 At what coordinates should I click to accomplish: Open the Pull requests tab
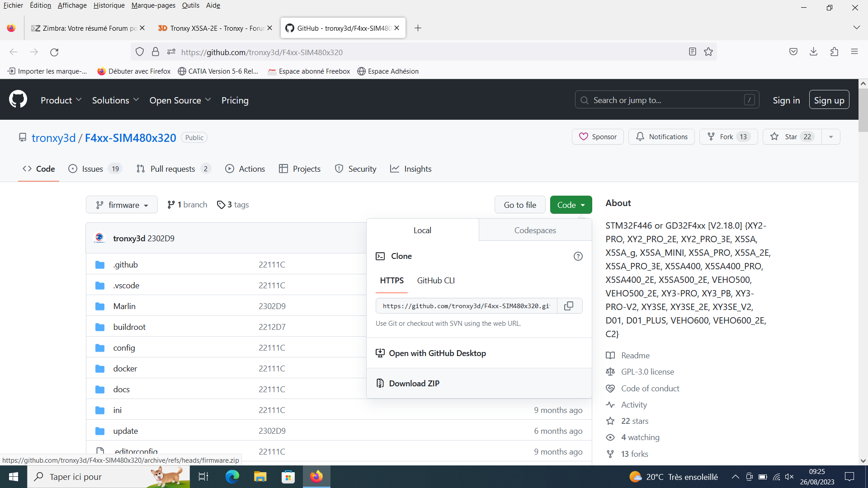173,169
